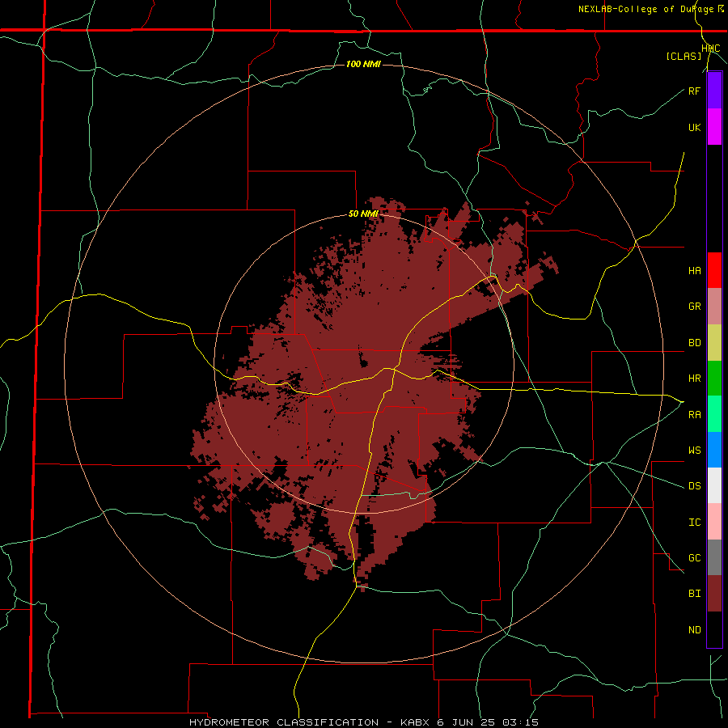
Task: Select the IC light pink legend swatch
Action: coord(714,522)
